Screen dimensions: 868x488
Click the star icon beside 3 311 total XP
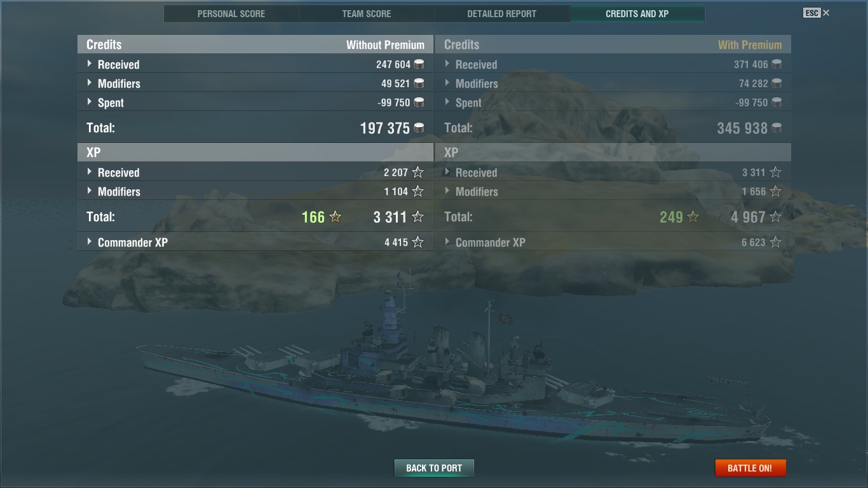pyautogui.click(x=417, y=217)
